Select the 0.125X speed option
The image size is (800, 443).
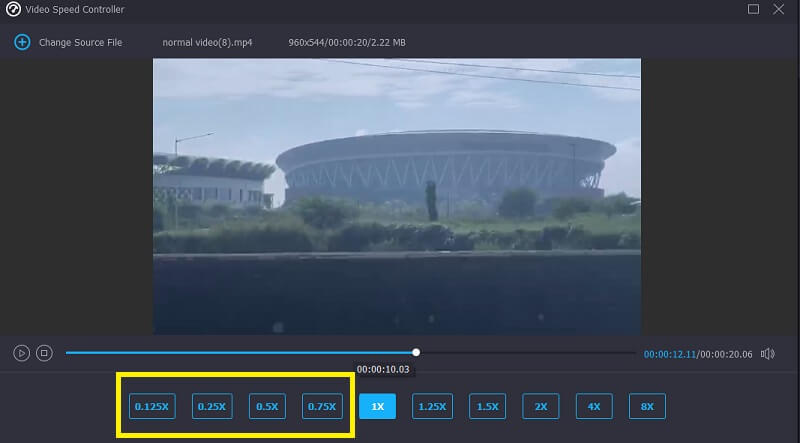[153, 406]
